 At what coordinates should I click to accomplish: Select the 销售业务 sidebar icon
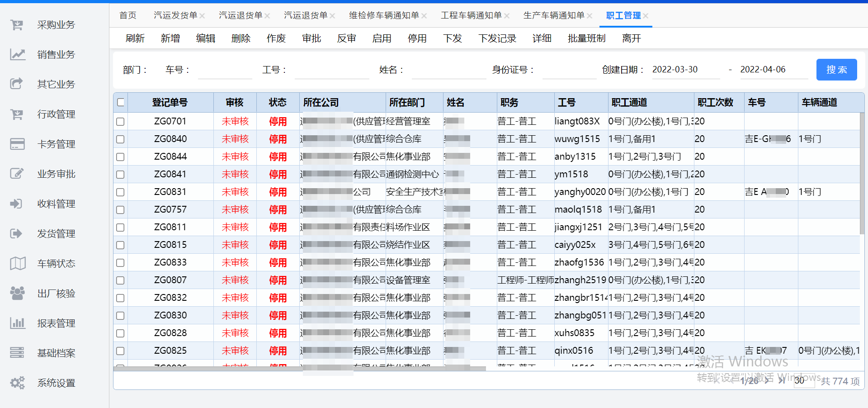pos(17,54)
